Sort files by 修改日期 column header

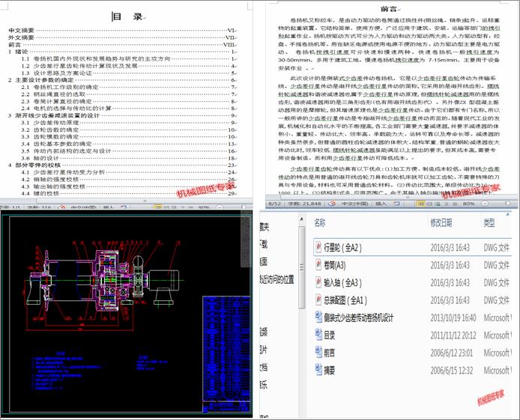[441, 223]
